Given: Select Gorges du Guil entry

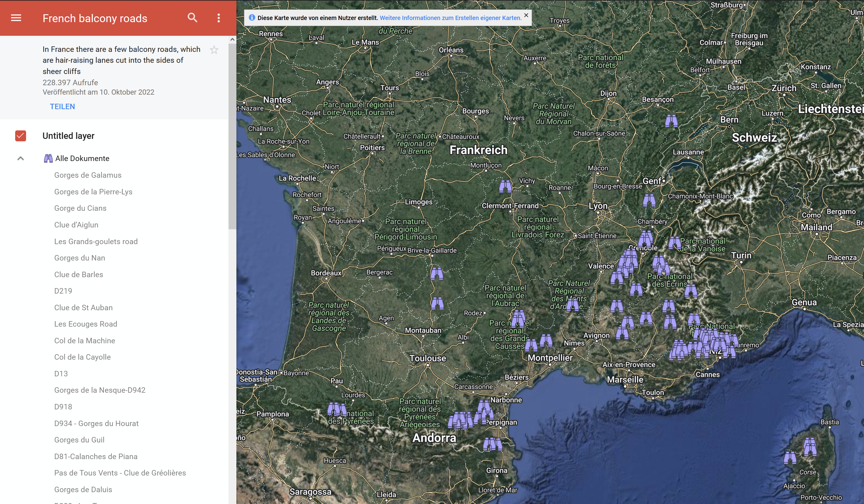Looking at the screenshot, I should tap(79, 440).
